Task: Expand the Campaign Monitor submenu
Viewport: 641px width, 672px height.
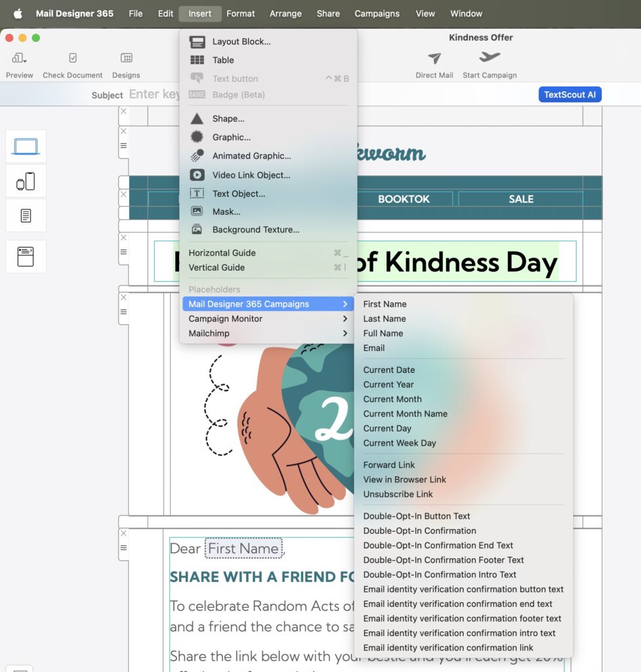Action: pos(268,319)
